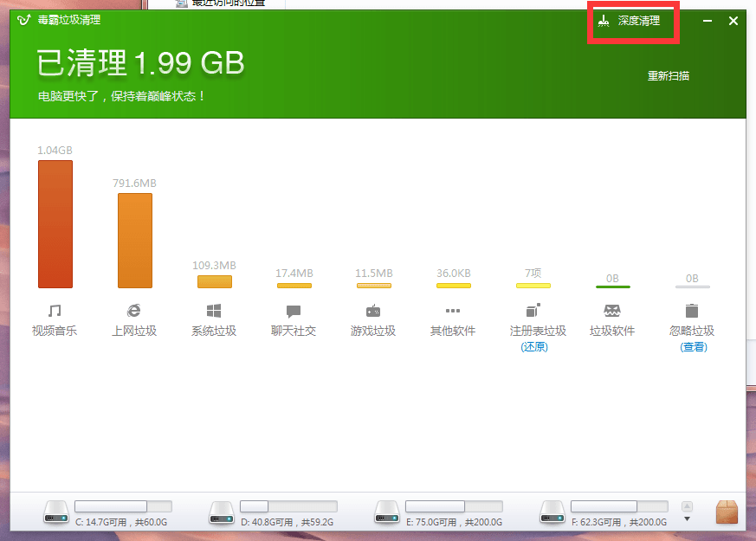Click the 视频音乐 music note icon
The image size is (756, 541).
coord(55,310)
